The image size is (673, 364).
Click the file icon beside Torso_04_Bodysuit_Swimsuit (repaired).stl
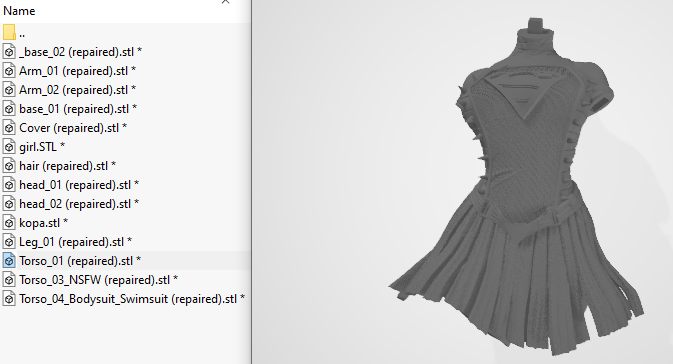9,299
